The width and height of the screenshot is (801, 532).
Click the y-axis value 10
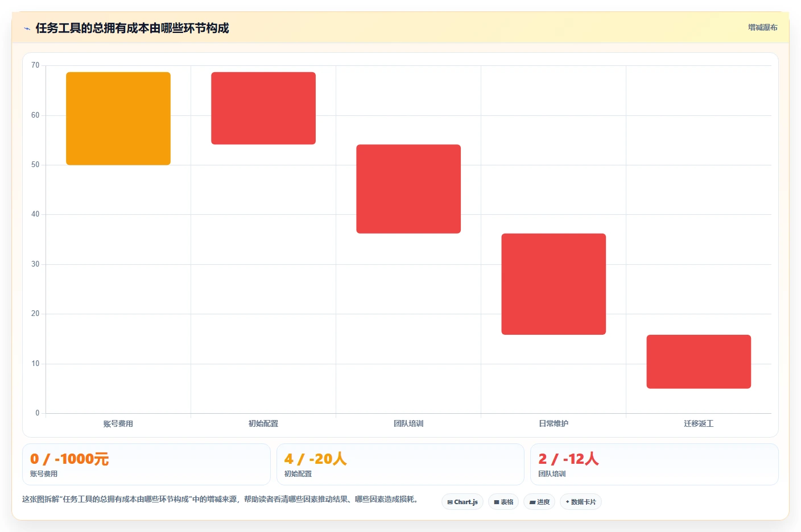tap(35, 364)
